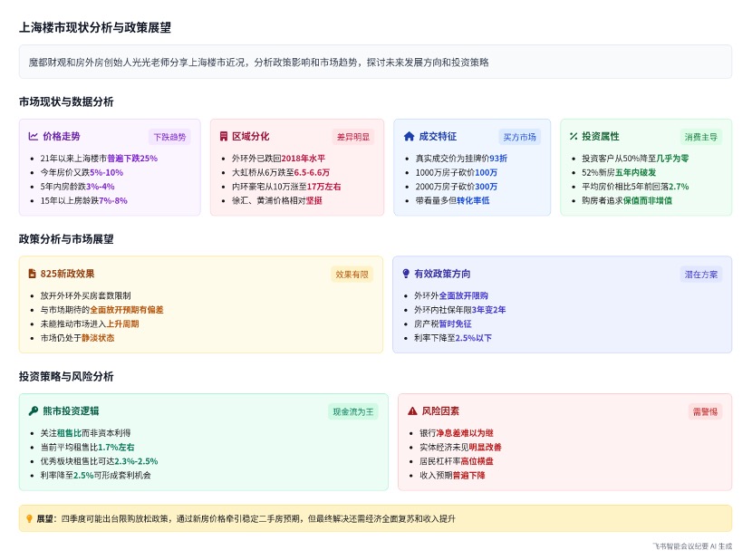Image resolution: width=752 pixels, height=560 pixels.
Task: Click the 飞书智能会议纪要 AI 生成 footer text
Action: (691, 546)
